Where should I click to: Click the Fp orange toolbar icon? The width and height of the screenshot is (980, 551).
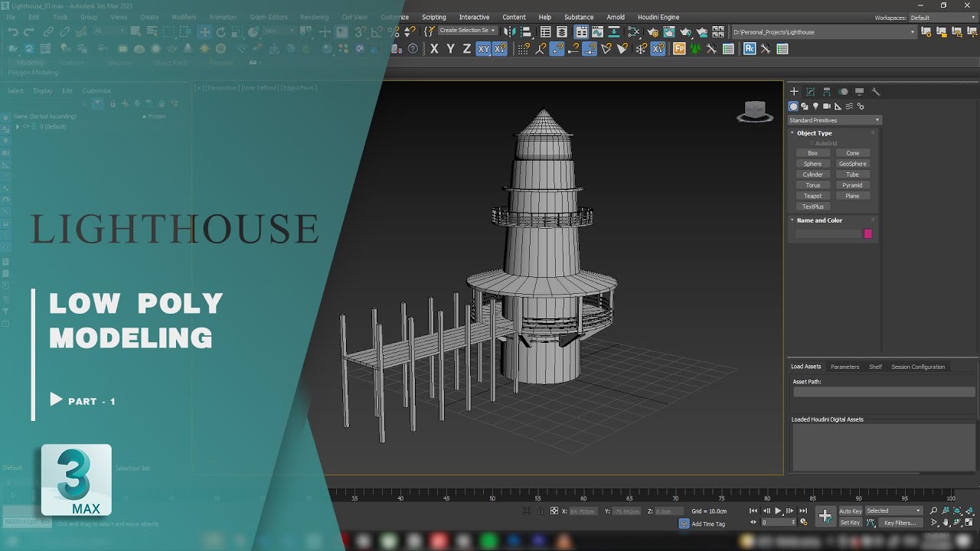pyautogui.click(x=679, y=48)
